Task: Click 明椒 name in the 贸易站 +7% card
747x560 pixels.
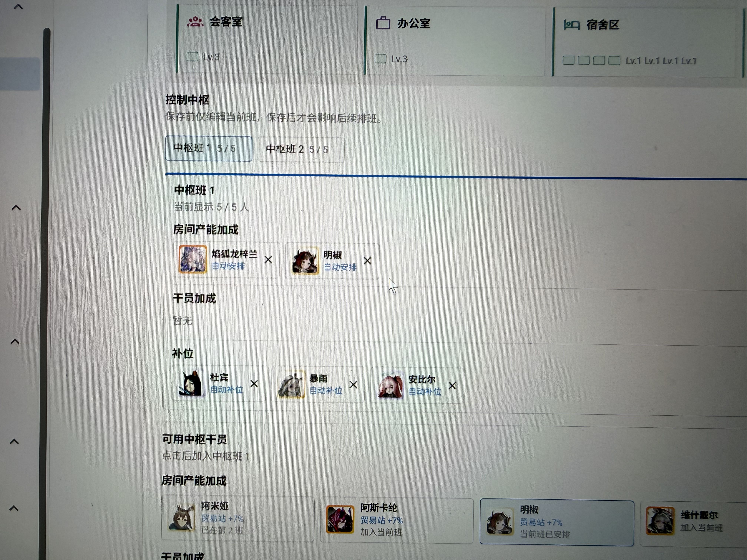Action: coord(529,510)
